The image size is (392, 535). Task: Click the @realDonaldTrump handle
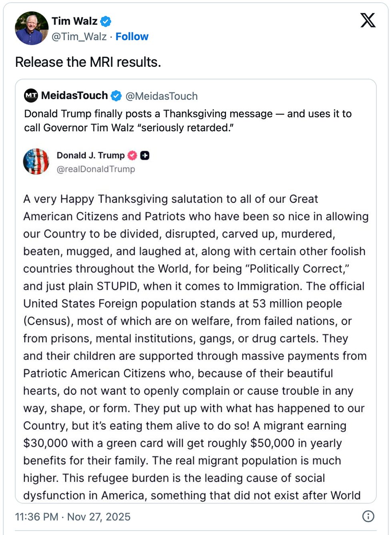click(x=96, y=169)
